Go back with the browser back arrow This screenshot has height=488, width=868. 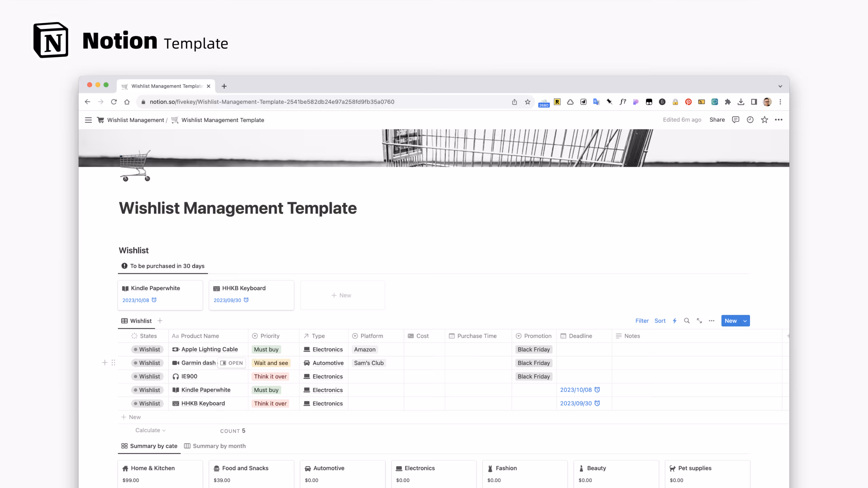coord(87,102)
